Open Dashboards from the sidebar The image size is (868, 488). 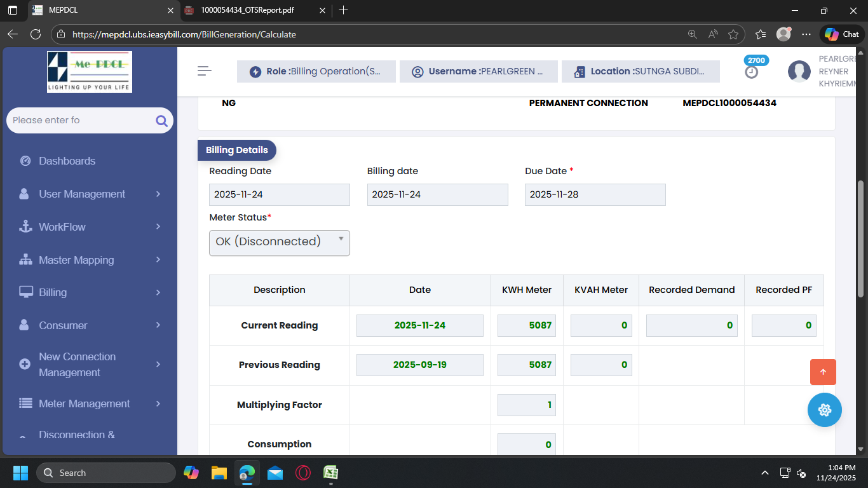click(x=67, y=161)
